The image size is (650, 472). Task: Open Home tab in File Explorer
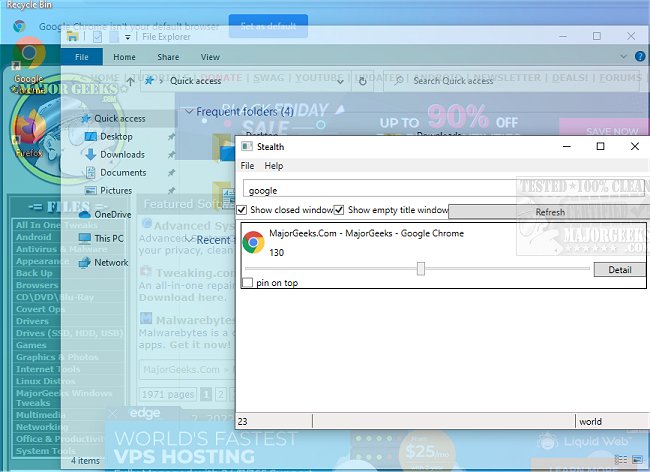pos(124,57)
